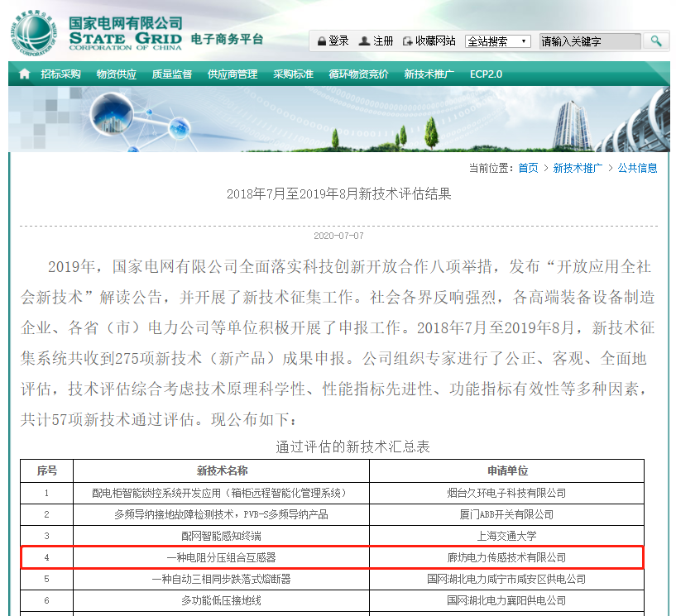Click the search magnifier button
Screen dimensions: 676x616
pyautogui.click(x=656, y=41)
